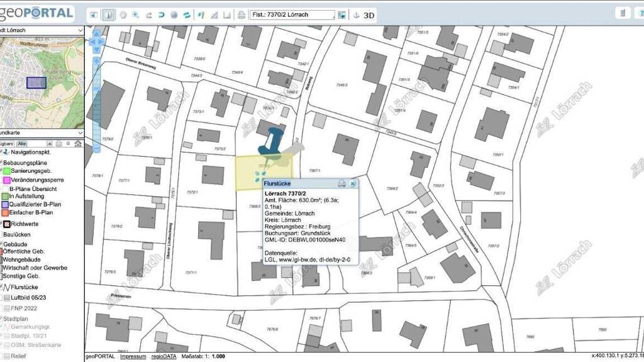Image resolution: width=644 pixels, height=362 pixels.
Task: Click the print icon in top toolbar
Action: click(241, 14)
